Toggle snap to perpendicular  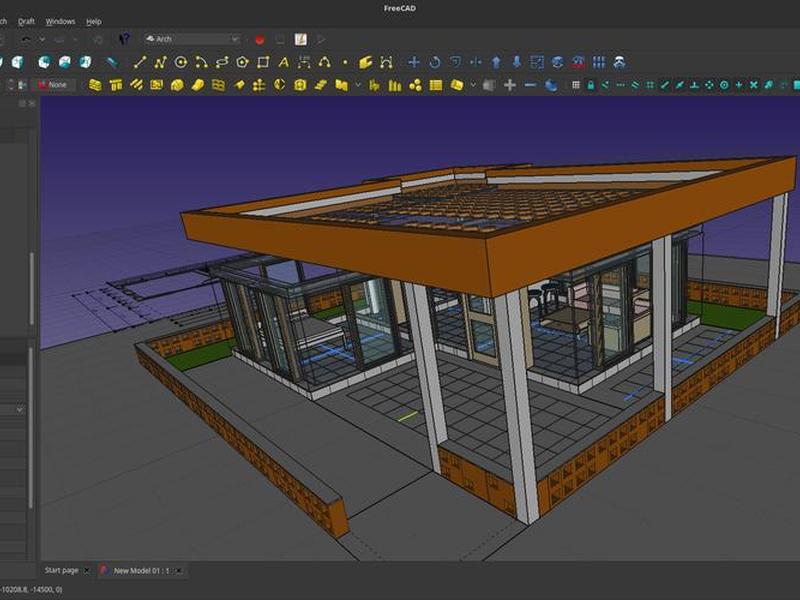(694, 85)
